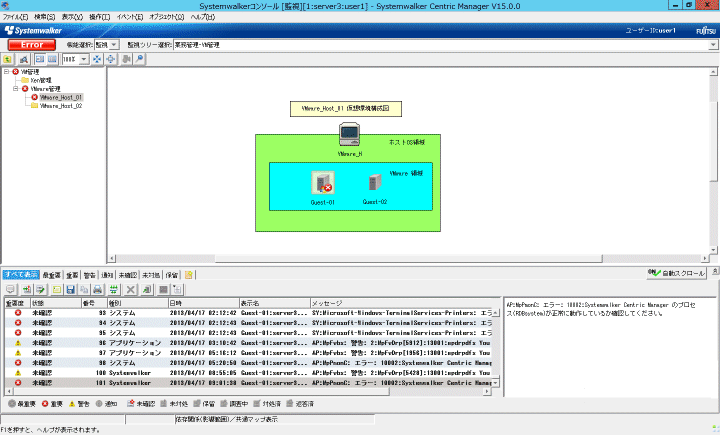Click the search-node toolbar icon next to up-folder
Image resolution: width=720 pixels, height=435 pixels.
pos(24,59)
